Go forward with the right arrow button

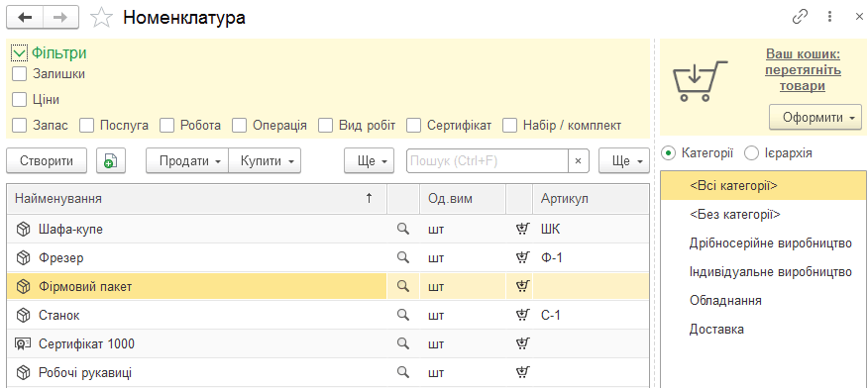pyautogui.click(x=60, y=17)
